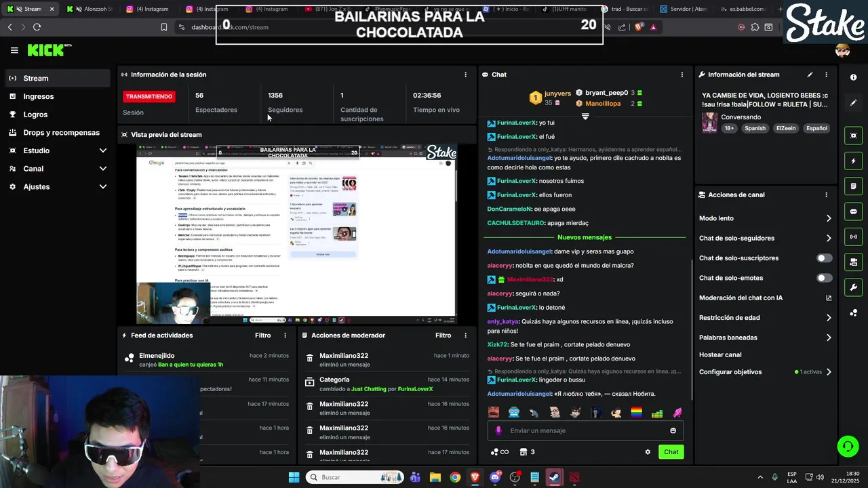
Task: Select the blue robot emote
Action: 514,412
